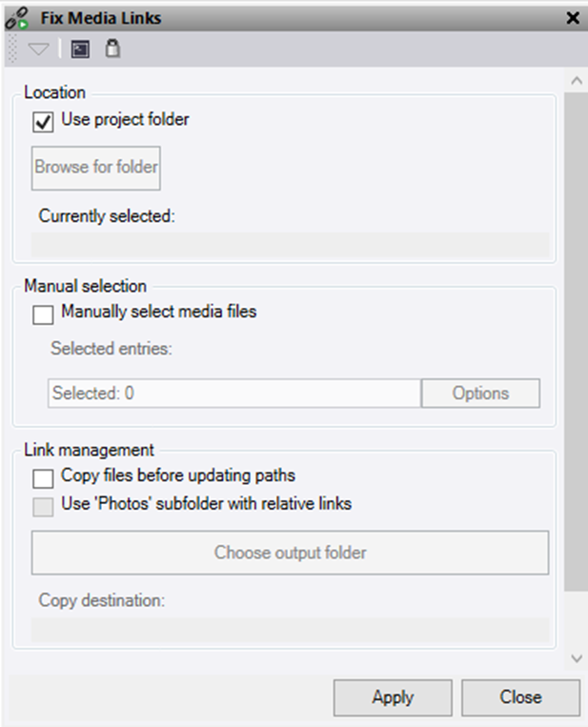588x727 pixels.
Task: Open the toolbar triangle dropdown menu
Action: (x=38, y=50)
